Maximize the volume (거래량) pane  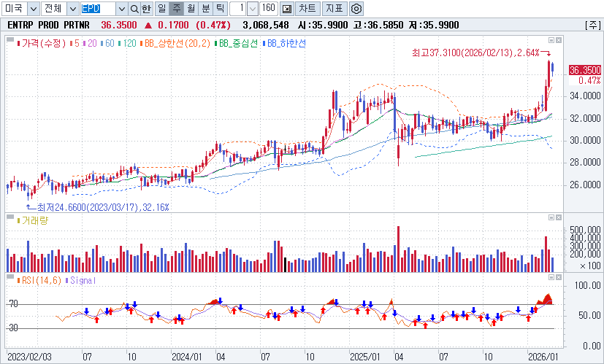pos(551,217)
